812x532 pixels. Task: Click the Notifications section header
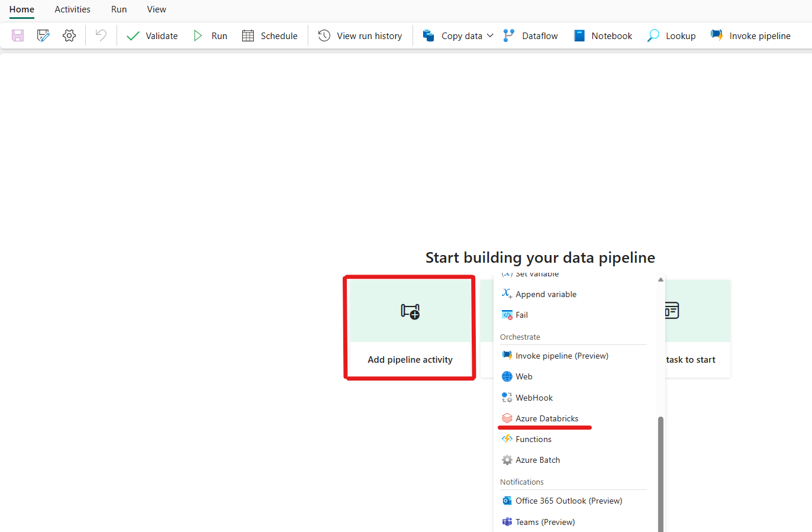click(x=522, y=482)
